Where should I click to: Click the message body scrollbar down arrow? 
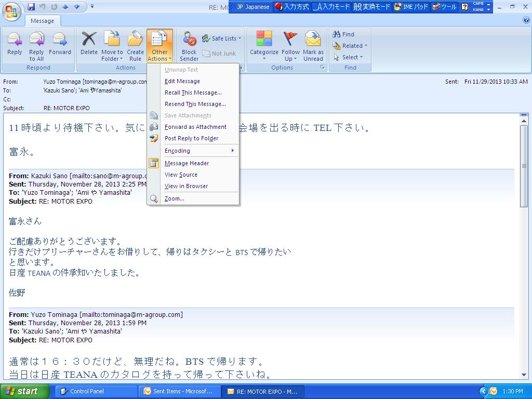pos(524,375)
